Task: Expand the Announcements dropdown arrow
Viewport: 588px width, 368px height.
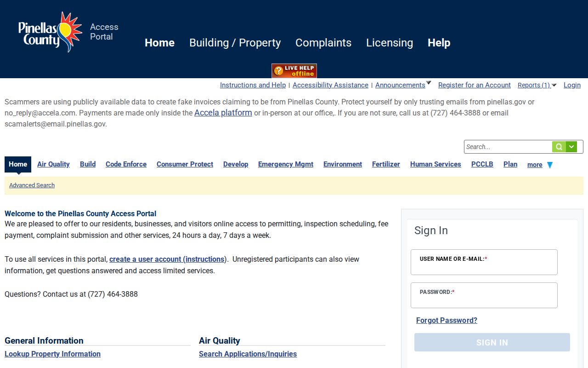Action: [x=429, y=83]
